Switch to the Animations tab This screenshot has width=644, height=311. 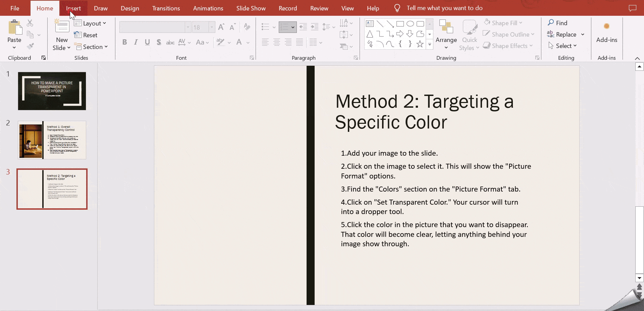point(208,8)
